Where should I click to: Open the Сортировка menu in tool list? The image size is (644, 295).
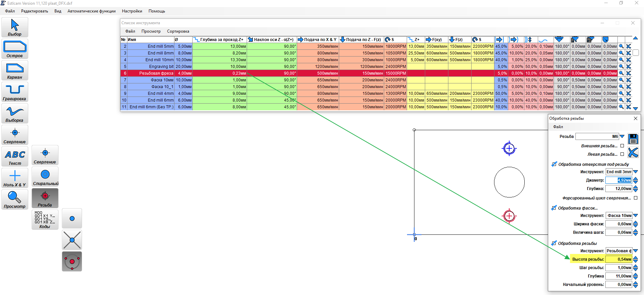178,31
